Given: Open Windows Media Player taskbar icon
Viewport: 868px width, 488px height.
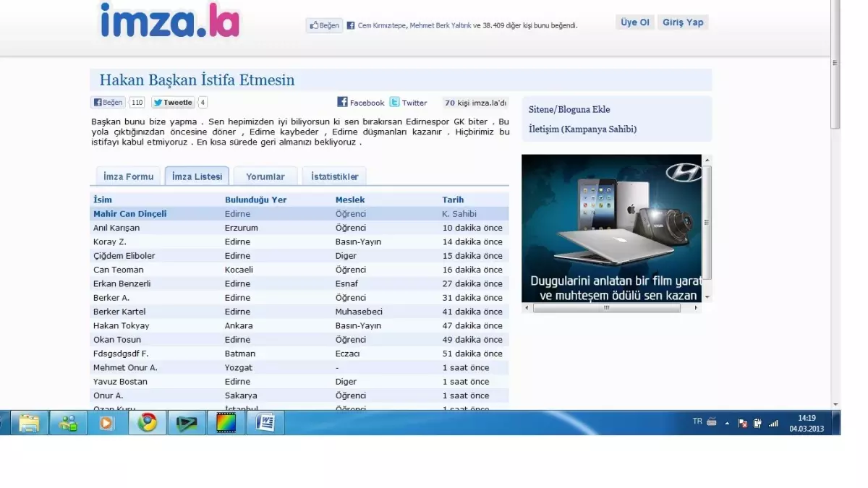Looking at the screenshot, I should click(107, 422).
